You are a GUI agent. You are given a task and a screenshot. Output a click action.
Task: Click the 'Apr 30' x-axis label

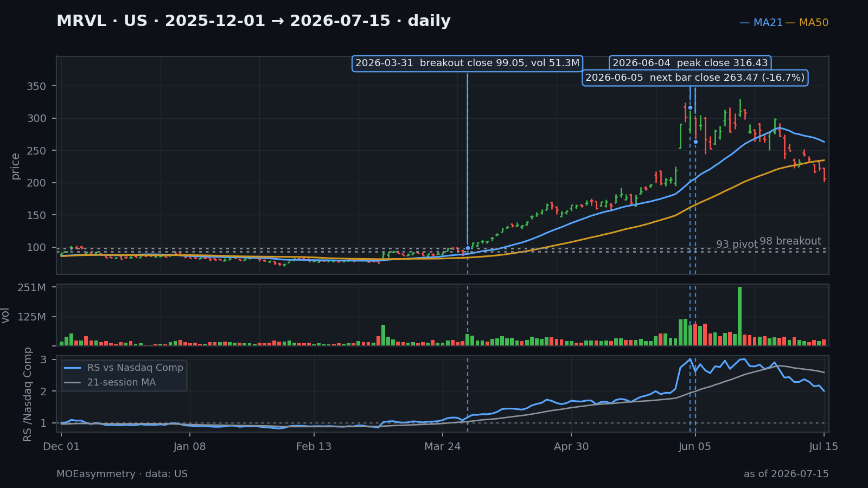(x=571, y=447)
